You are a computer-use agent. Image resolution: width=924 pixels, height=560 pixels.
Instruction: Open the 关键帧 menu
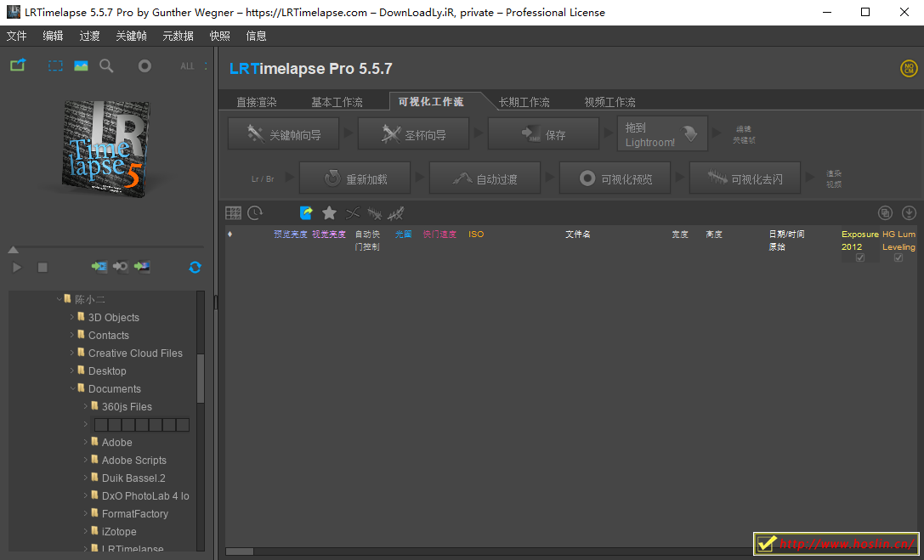[132, 36]
